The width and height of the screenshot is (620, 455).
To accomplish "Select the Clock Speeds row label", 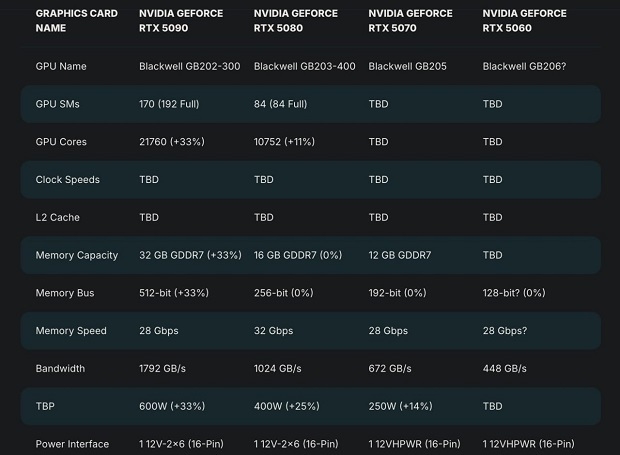I will click(x=67, y=180).
